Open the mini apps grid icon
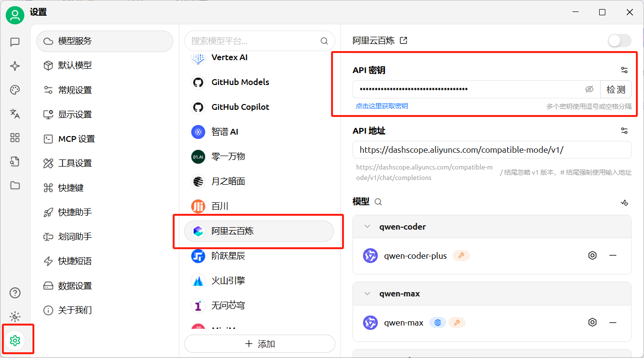This screenshot has height=358, width=644. pos(15,137)
